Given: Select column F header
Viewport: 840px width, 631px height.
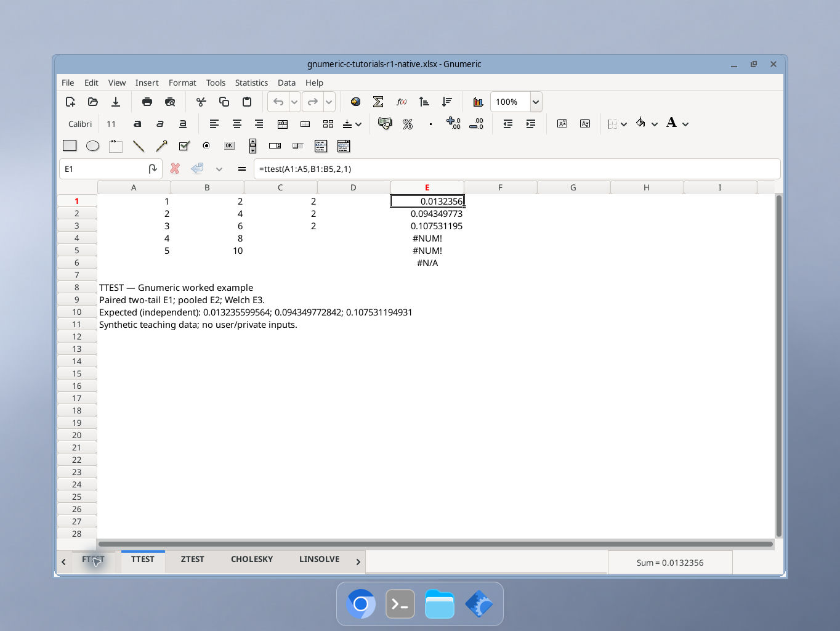Looking at the screenshot, I should point(500,187).
